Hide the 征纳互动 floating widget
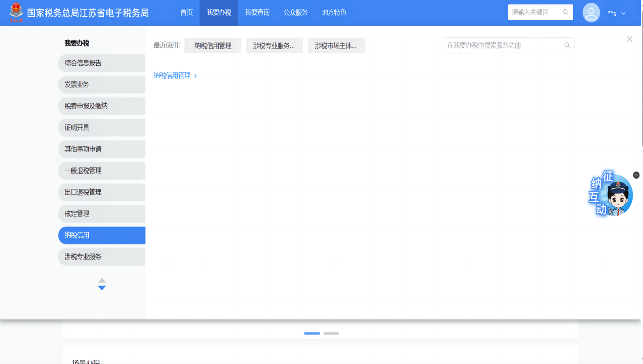 pyautogui.click(x=636, y=175)
